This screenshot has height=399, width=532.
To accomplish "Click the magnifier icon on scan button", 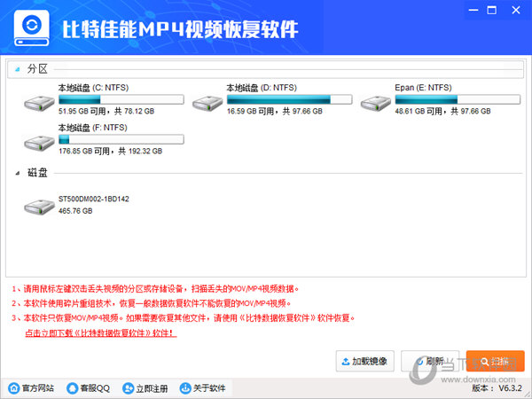I will click(x=484, y=362).
